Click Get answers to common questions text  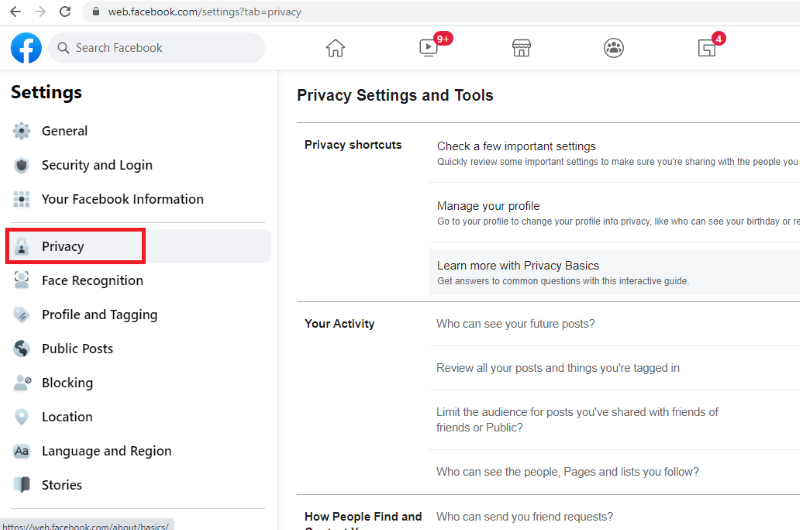[x=563, y=281]
